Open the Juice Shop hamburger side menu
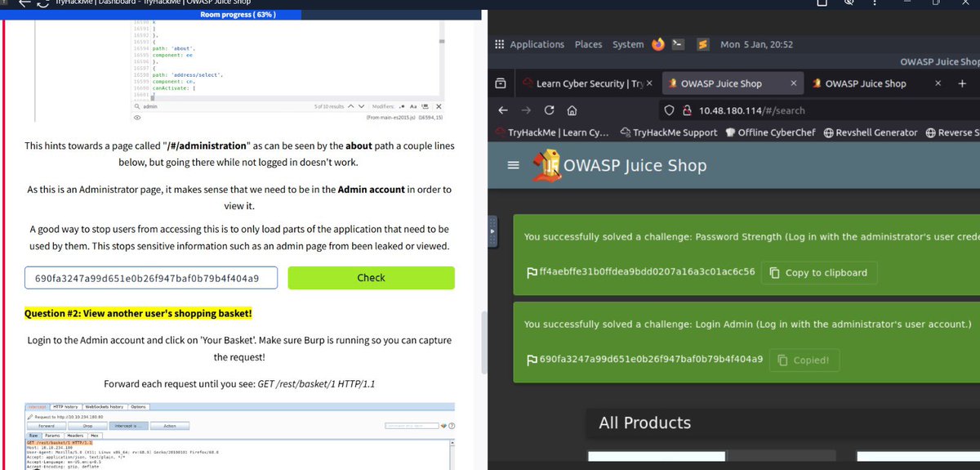The image size is (980, 470). coord(513,165)
